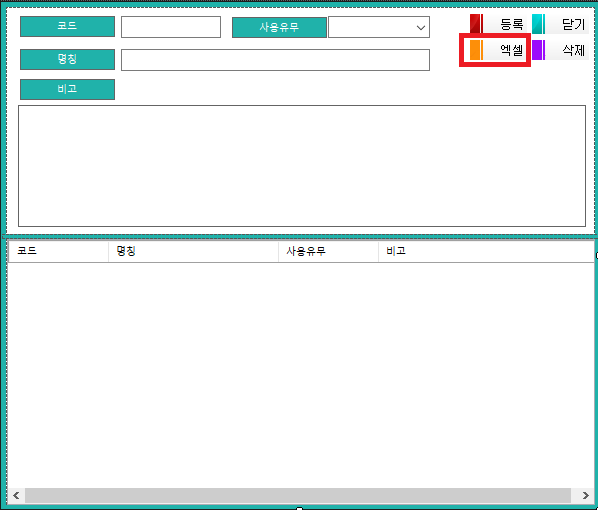Screen dimensions: 599x519
Task: Click the red icon beside 등록
Action: pos(476,24)
